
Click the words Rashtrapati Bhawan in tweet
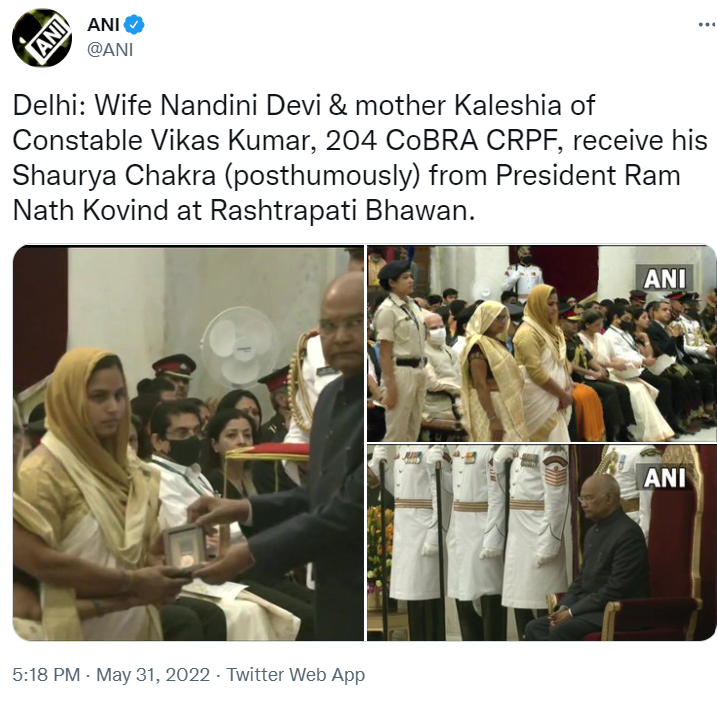339,210
